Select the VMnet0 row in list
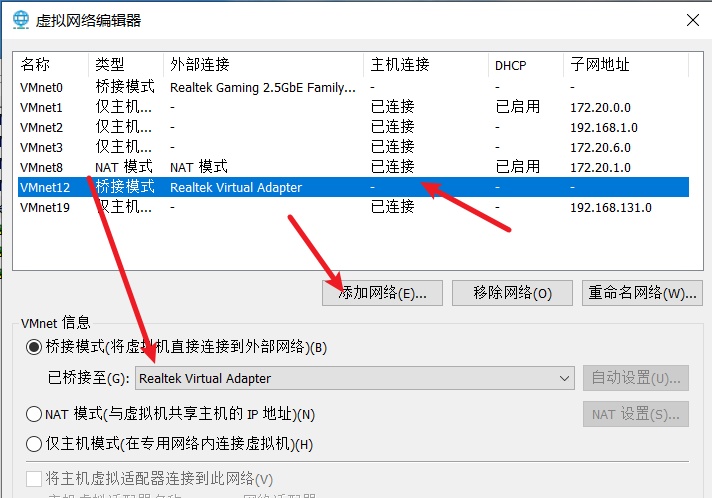Screen dimensions: 712x498 [x=41, y=87]
